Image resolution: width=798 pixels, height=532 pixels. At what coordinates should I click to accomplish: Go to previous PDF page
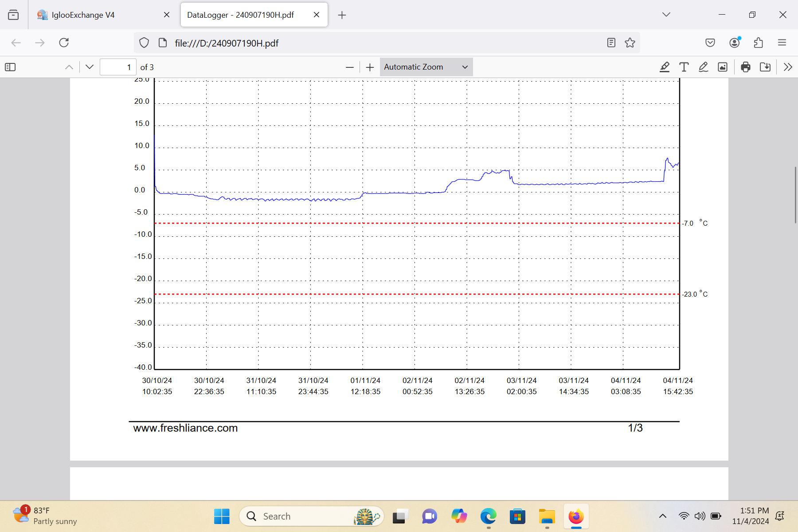(x=69, y=67)
